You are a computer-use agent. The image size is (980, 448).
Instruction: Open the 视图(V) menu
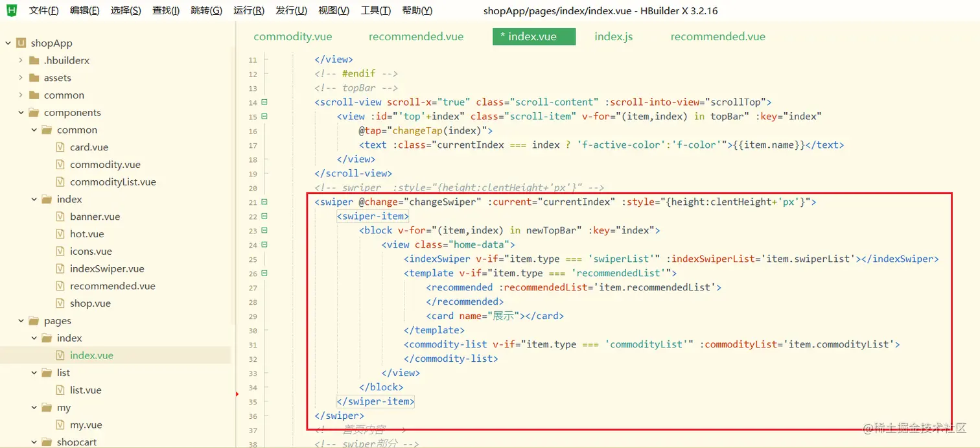pos(334,10)
